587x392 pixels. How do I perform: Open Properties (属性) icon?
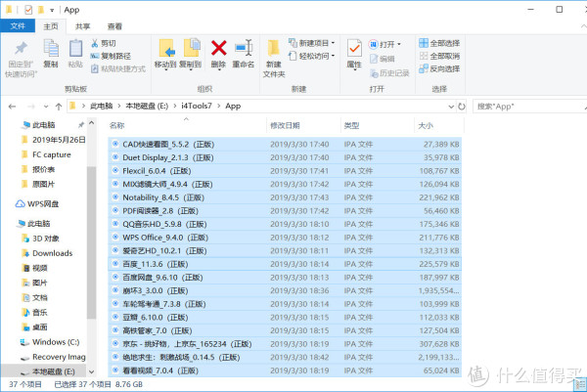(x=354, y=49)
